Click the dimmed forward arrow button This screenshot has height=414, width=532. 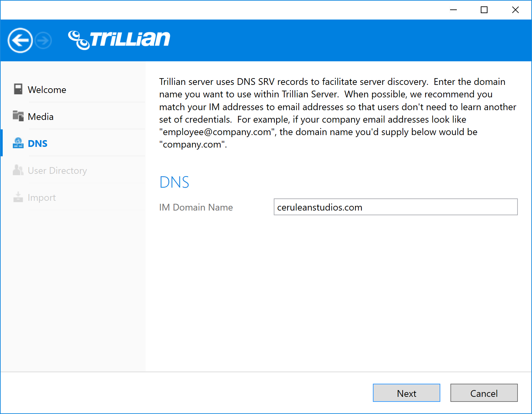click(43, 40)
